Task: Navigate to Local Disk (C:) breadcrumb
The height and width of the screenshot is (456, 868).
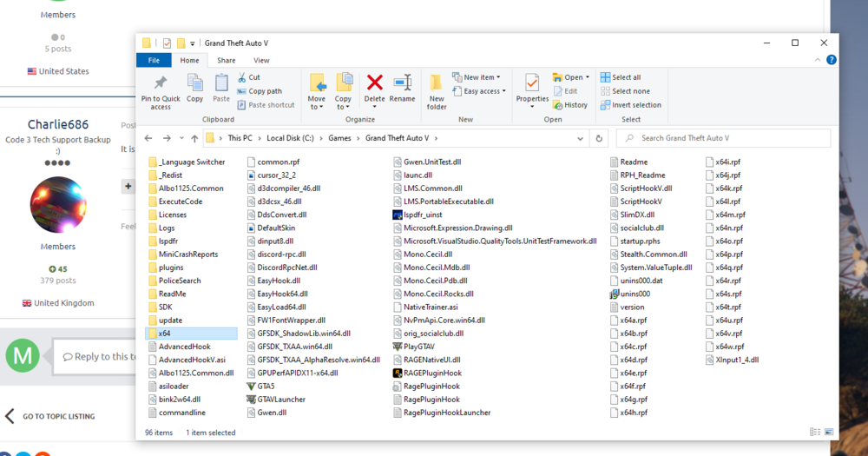Action: 290,138
